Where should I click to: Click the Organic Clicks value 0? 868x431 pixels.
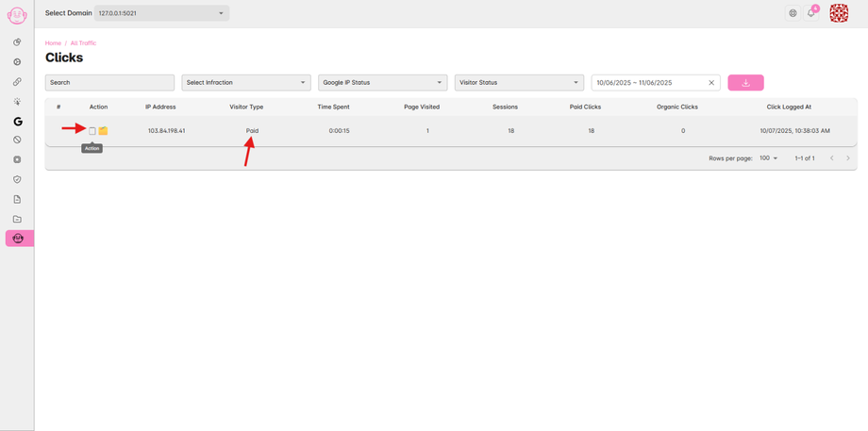[x=683, y=131]
